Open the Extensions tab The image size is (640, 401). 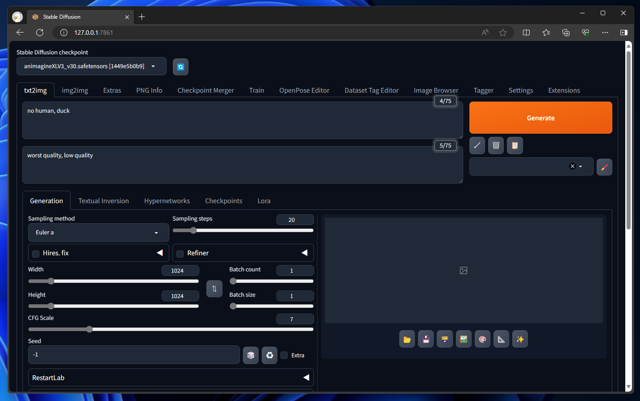point(564,90)
